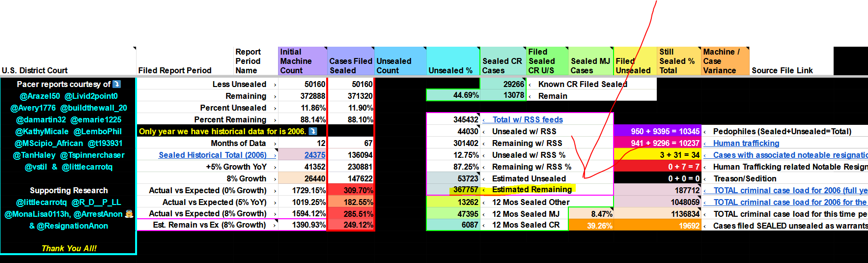The image size is (868, 263).
Task: Click the 11.86% Percent Unsealed cell
Action: coord(303,108)
